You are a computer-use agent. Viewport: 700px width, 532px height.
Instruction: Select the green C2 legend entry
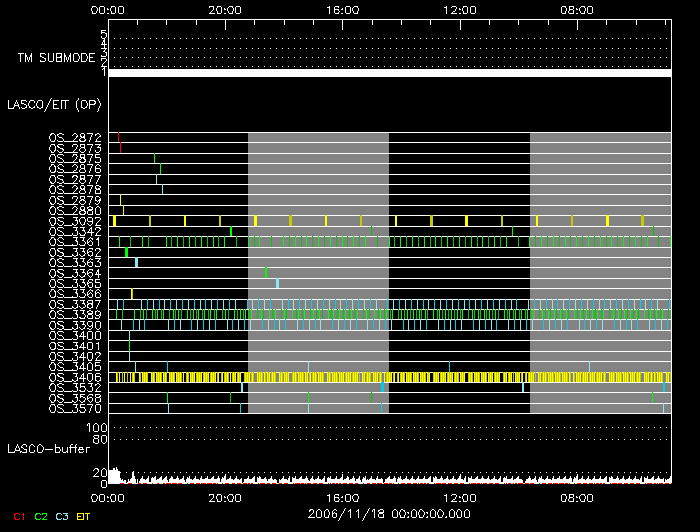point(41,516)
